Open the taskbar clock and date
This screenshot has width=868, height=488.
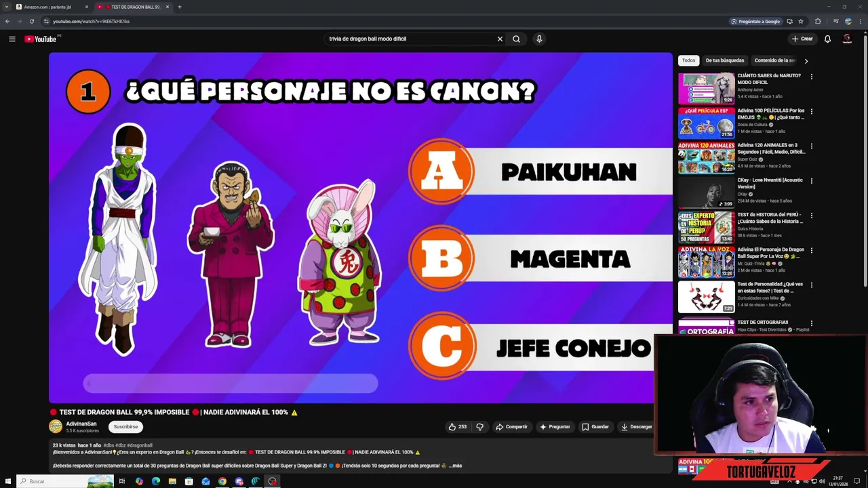[x=838, y=481]
